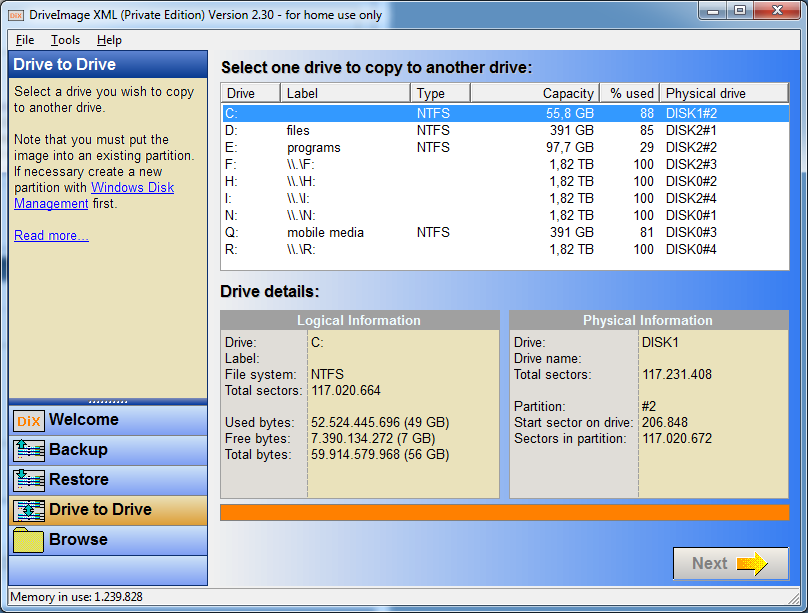Click the 97,7 GB capacity cell

click(570, 147)
